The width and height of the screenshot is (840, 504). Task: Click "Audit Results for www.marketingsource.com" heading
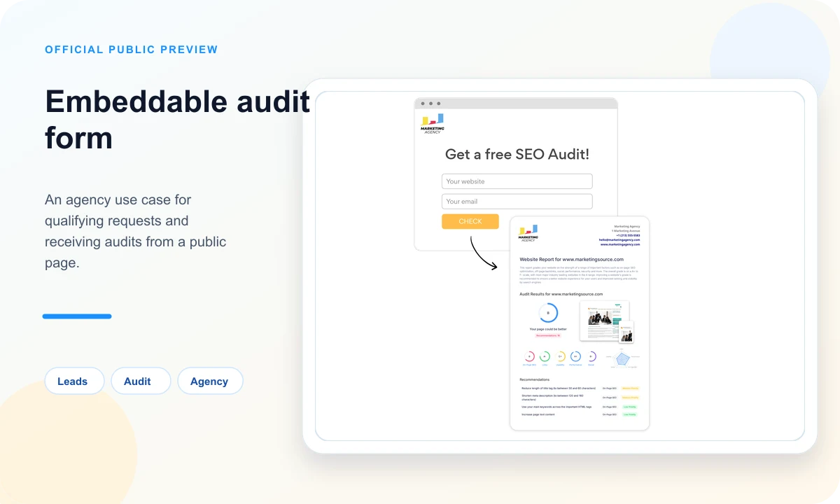561,294
